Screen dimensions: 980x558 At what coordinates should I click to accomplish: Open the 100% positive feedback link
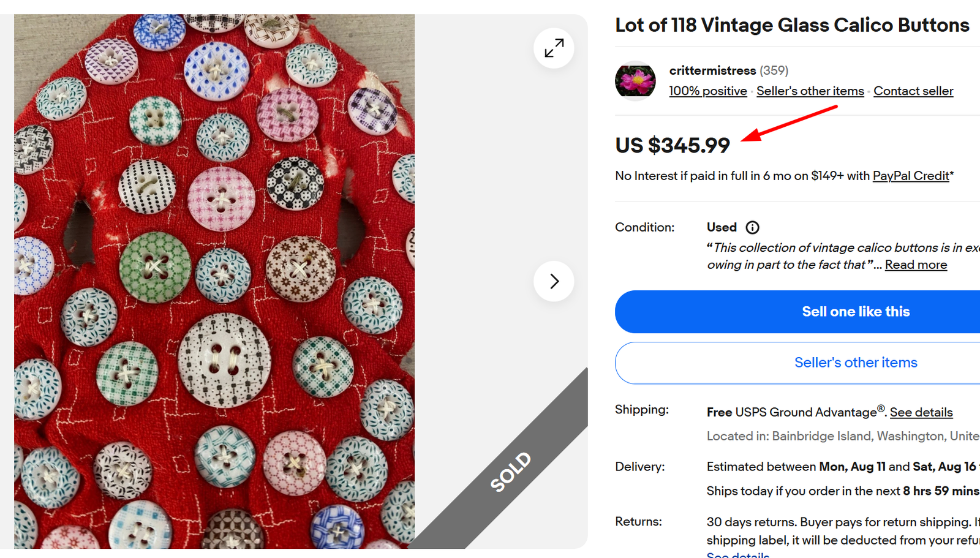(707, 91)
